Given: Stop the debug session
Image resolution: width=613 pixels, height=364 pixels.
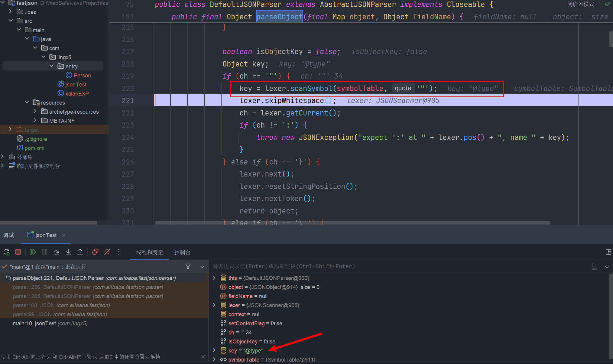Looking at the screenshot, I should coord(18,252).
